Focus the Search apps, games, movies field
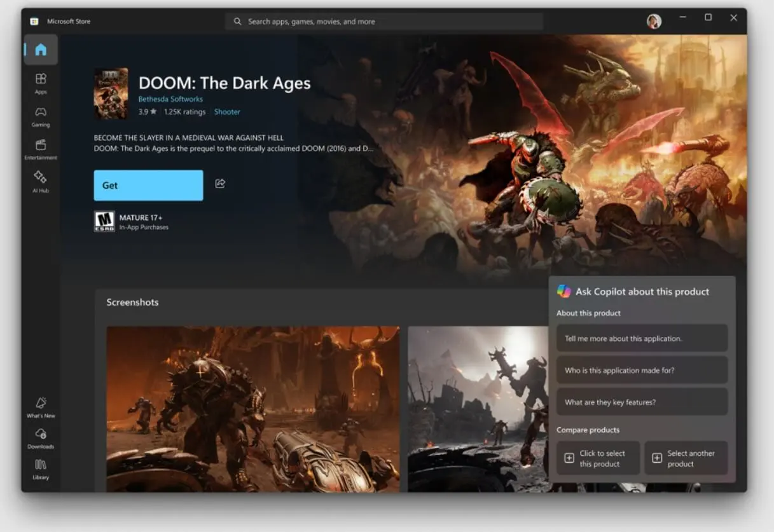Screen dimensions: 774x532 (x=384, y=22)
